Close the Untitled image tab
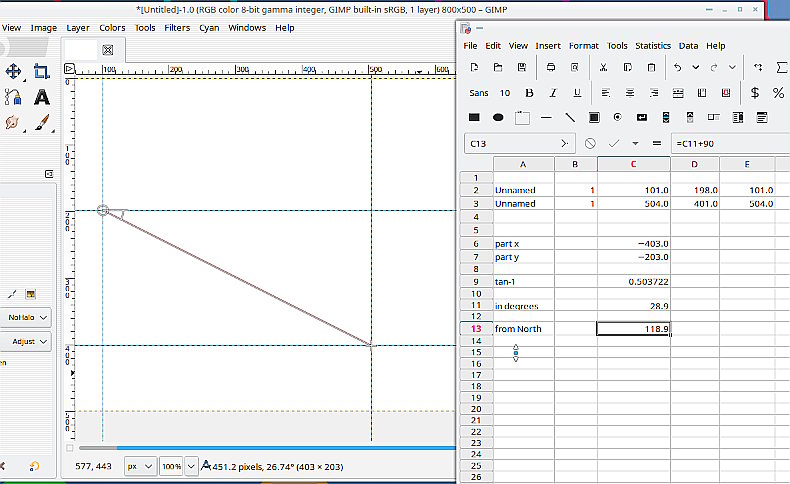The height and width of the screenshot is (484, 790). pyautogui.click(x=108, y=49)
